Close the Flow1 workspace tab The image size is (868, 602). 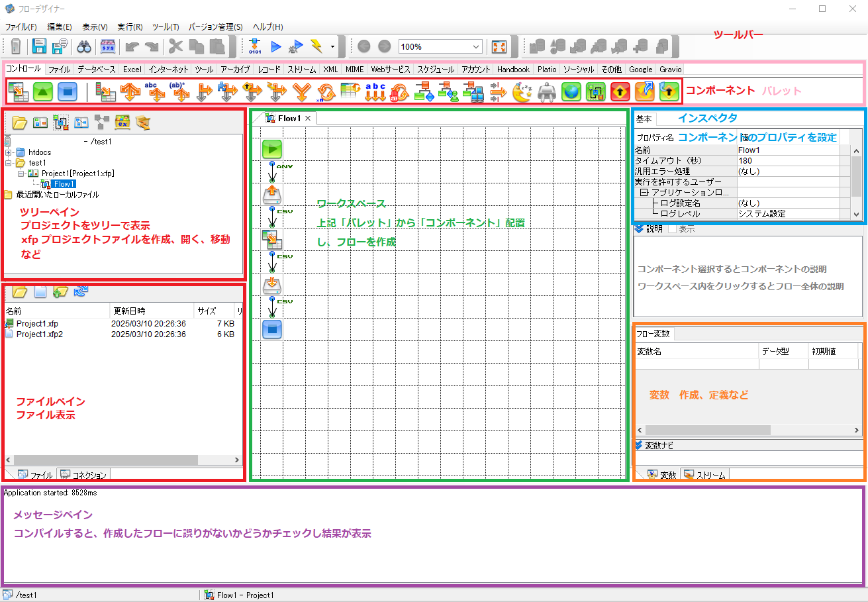pos(308,119)
